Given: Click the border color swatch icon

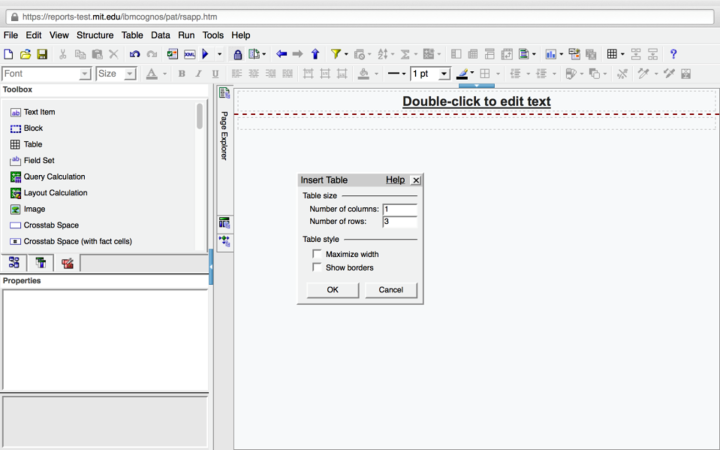Looking at the screenshot, I should (463, 74).
